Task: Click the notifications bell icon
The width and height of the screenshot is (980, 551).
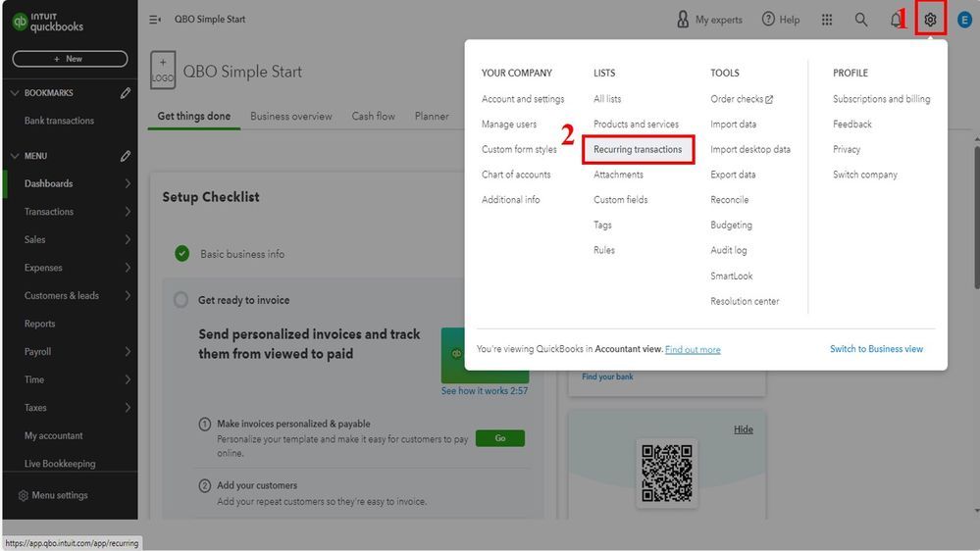Action: pos(897,20)
